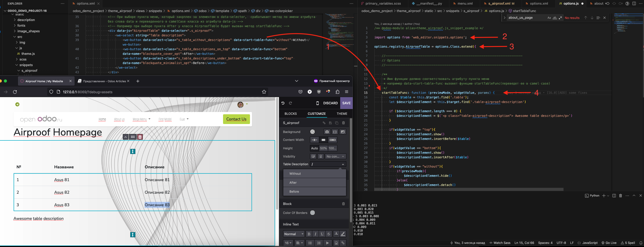
Task: Toggle Find in Selection option
Action: click(x=598, y=18)
